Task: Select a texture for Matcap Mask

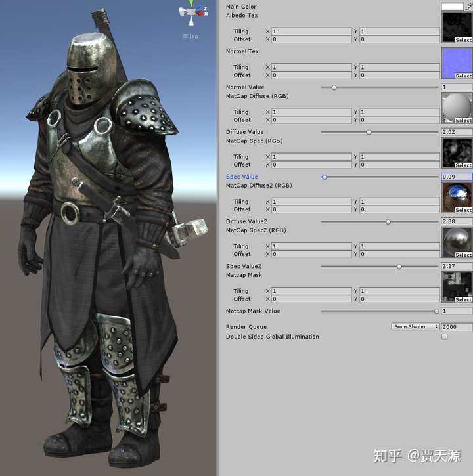Action: tap(463, 299)
